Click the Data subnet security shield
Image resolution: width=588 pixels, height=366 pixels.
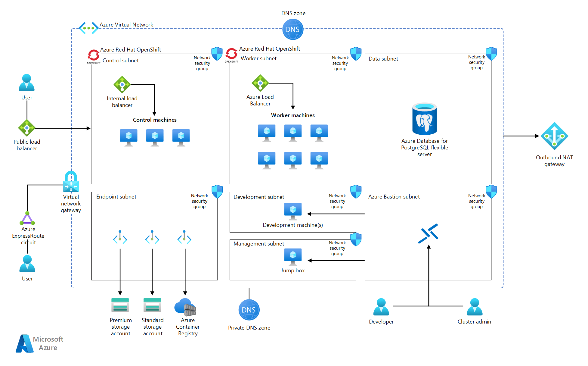click(491, 54)
